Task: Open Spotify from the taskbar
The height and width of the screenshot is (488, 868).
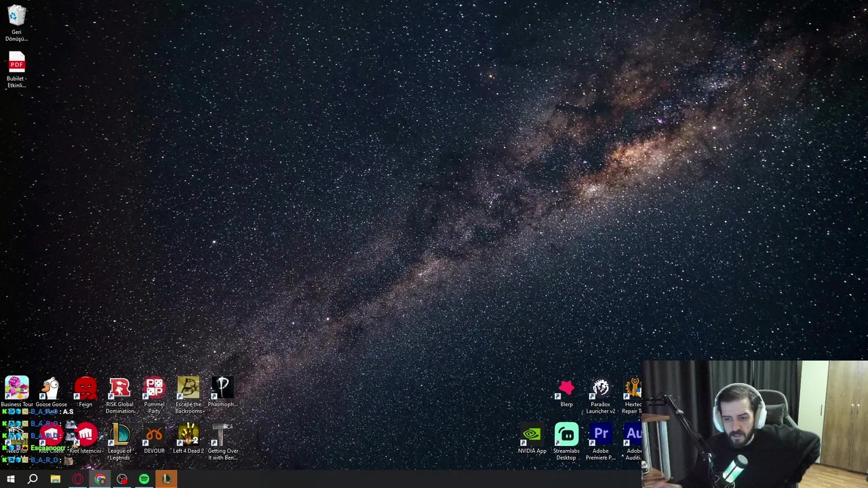Action: [144, 479]
